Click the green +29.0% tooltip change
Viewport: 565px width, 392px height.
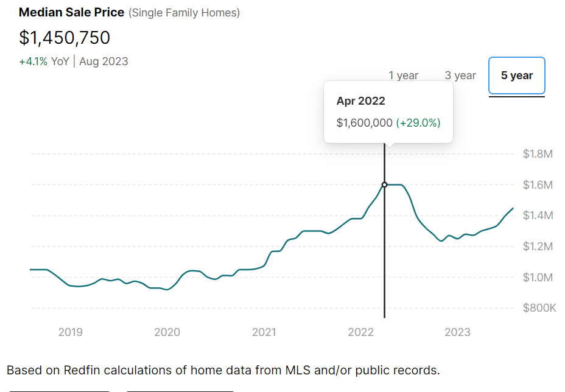(418, 123)
